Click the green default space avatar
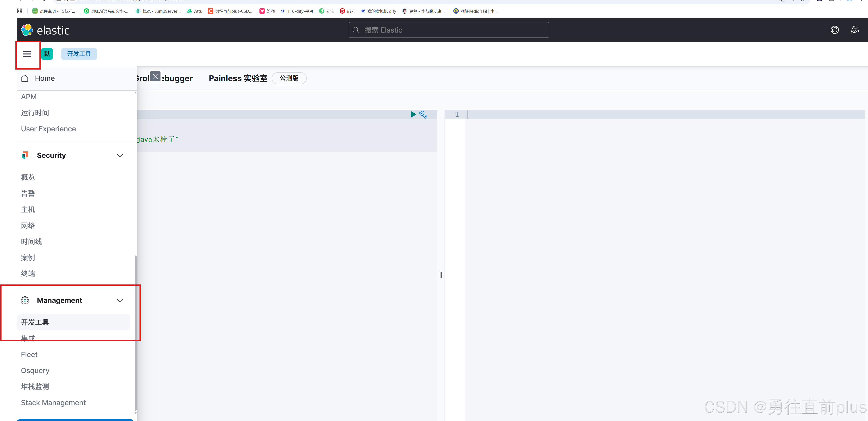The height and width of the screenshot is (421, 868). click(x=47, y=54)
